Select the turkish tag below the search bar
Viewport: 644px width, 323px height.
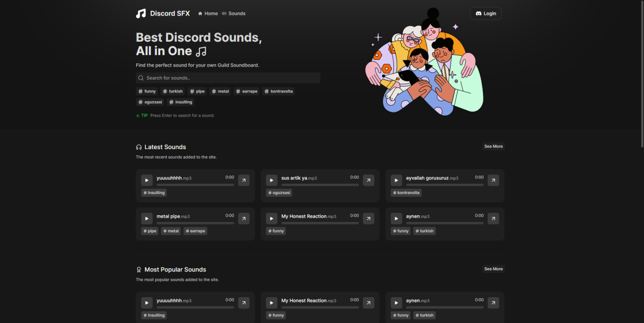click(x=173, y=91)
